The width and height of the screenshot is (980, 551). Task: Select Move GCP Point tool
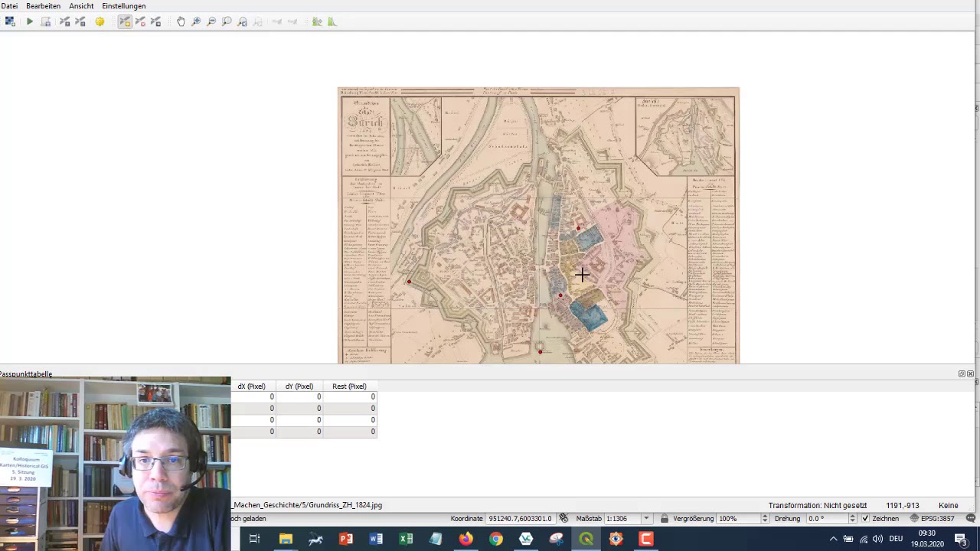[156, 21]
